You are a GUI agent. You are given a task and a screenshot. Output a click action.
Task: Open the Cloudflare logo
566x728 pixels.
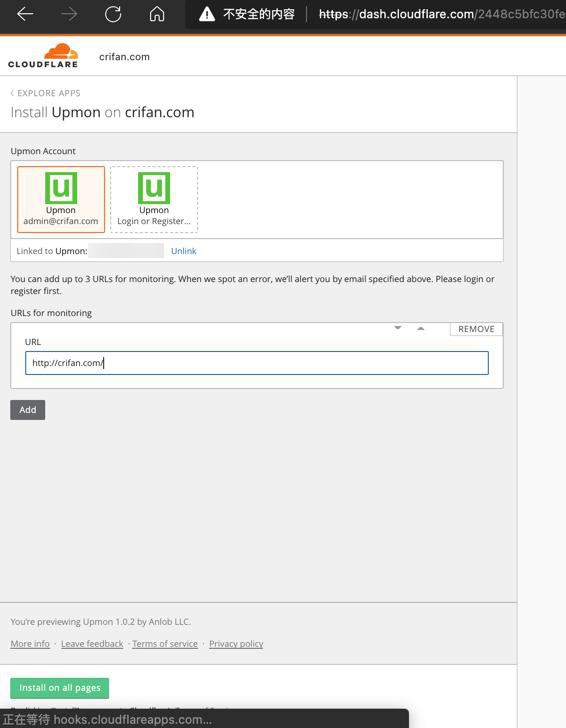[x=43, y=56]
